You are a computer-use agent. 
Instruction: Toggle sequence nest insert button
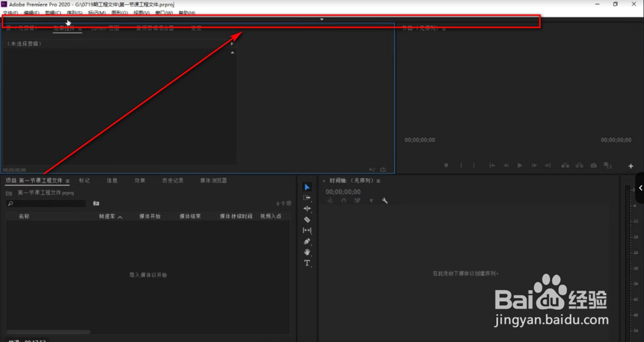(x=330, y=200)
